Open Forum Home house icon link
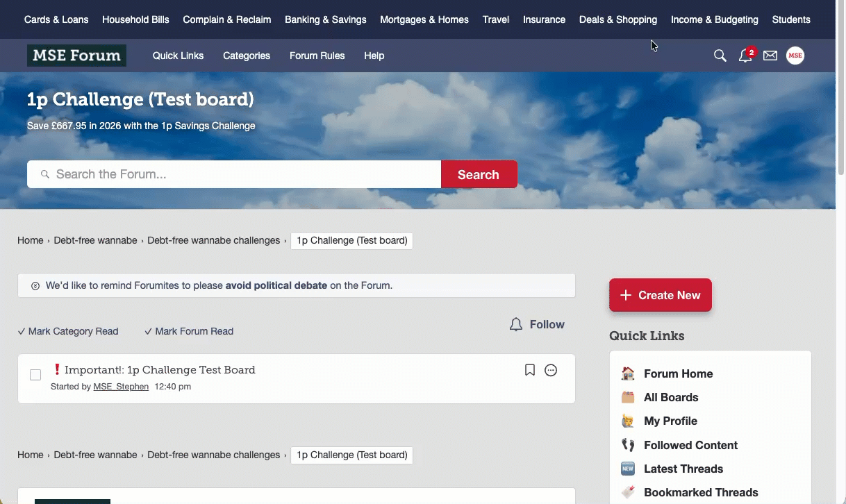 [628, 373]
